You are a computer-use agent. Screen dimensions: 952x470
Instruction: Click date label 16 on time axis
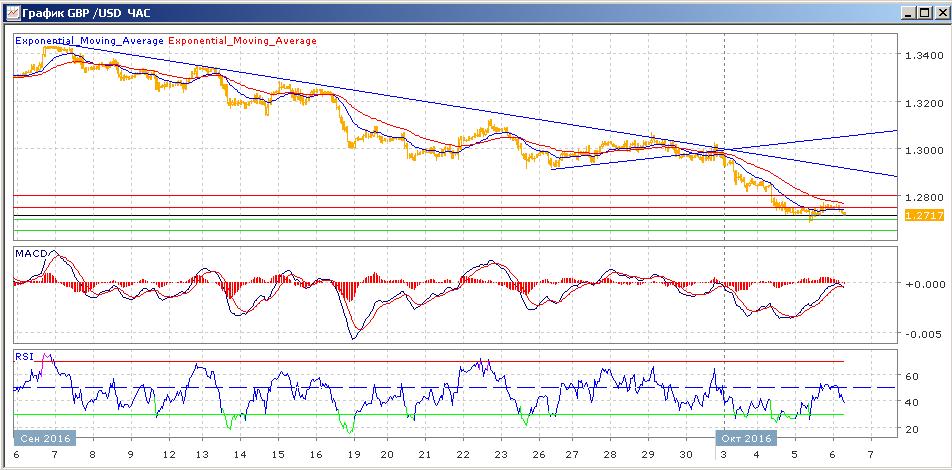314,454
